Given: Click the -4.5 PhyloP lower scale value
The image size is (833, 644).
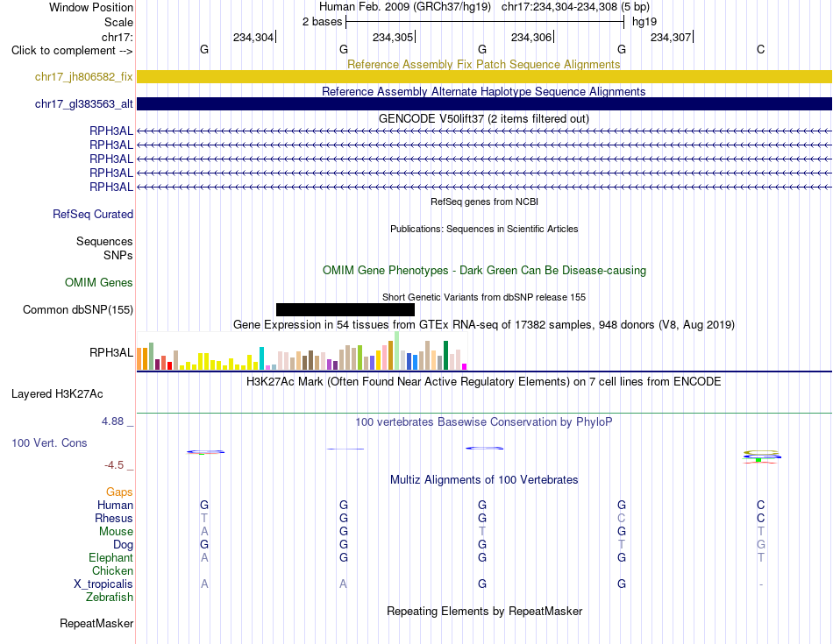Looking at the screenshot, I should tap(114, 465).
